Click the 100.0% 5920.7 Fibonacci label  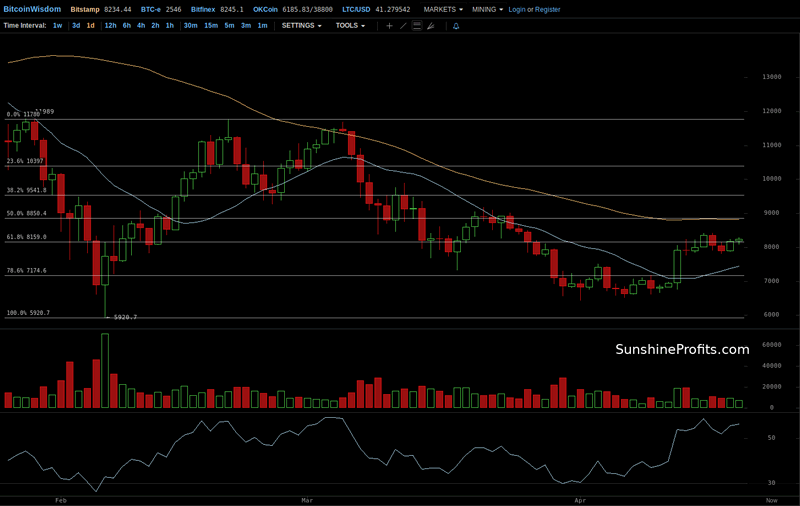(x=28, y=313)
